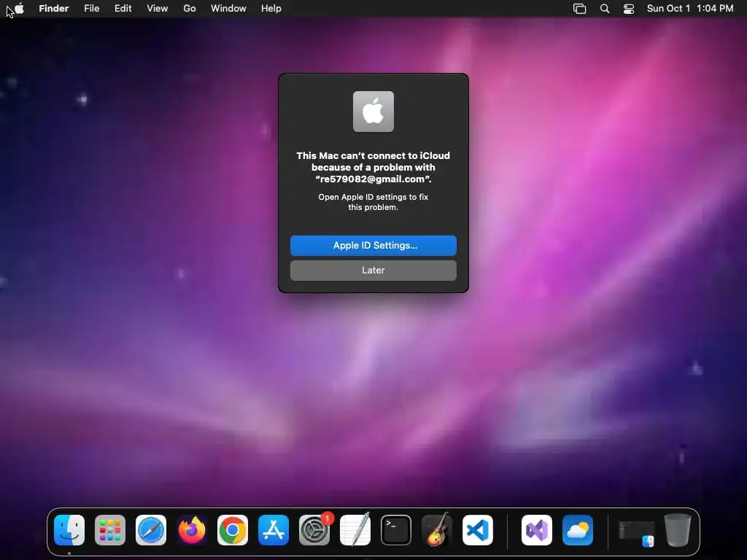Launch Safari from the Dock

(x=151, y=530)
